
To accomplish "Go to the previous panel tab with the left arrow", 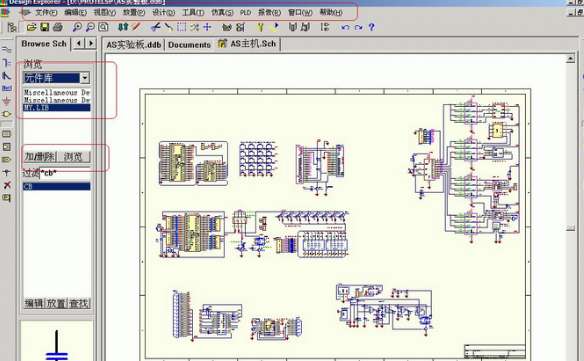I will coord(78,44).
